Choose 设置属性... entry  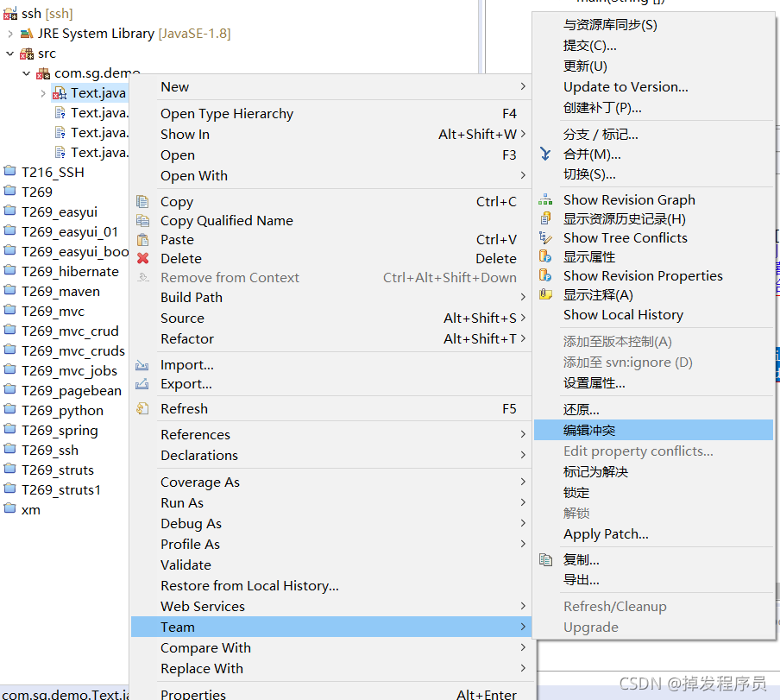[x=653, y=383]
